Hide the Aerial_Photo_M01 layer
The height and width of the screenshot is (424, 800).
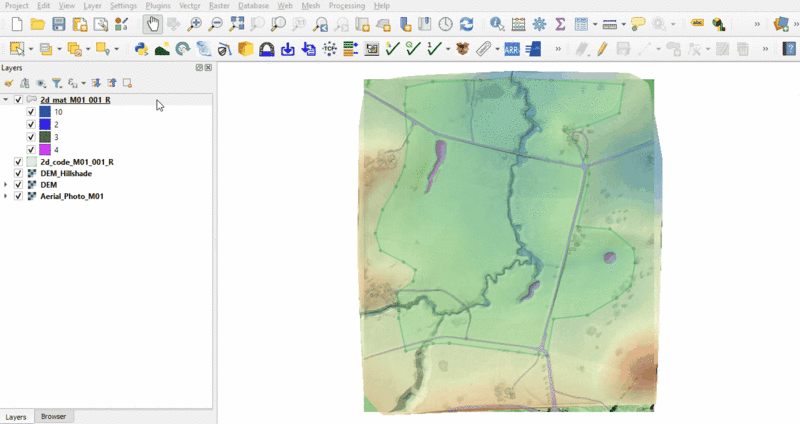18,196
